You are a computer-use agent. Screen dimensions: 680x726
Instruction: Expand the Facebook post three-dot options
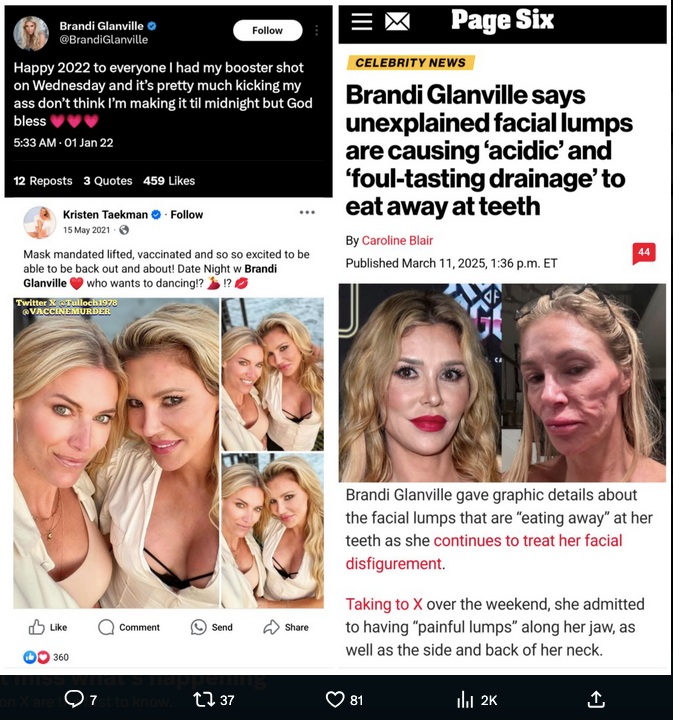click(307, 213)
